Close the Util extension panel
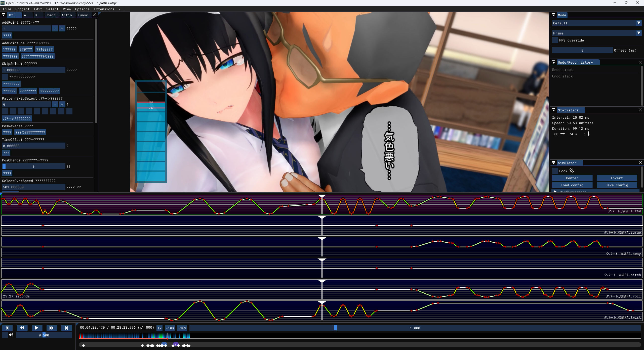This screenshot has width=644, height=350. (x=94, y=15)
